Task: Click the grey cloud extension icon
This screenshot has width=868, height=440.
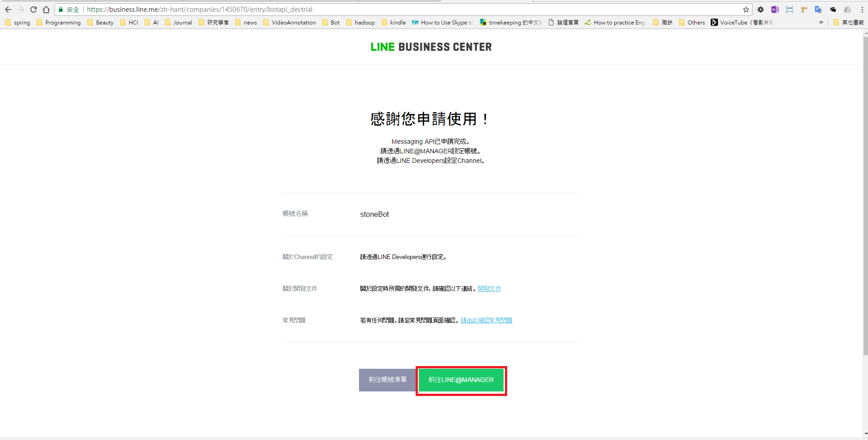Action: click(x=848, y=10)
